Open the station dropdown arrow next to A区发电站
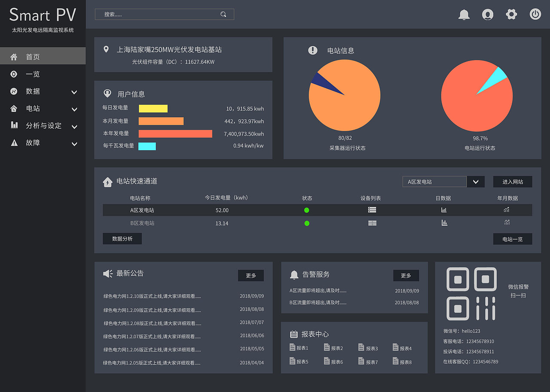The image size is (550, 392). [x=476, y=182]
